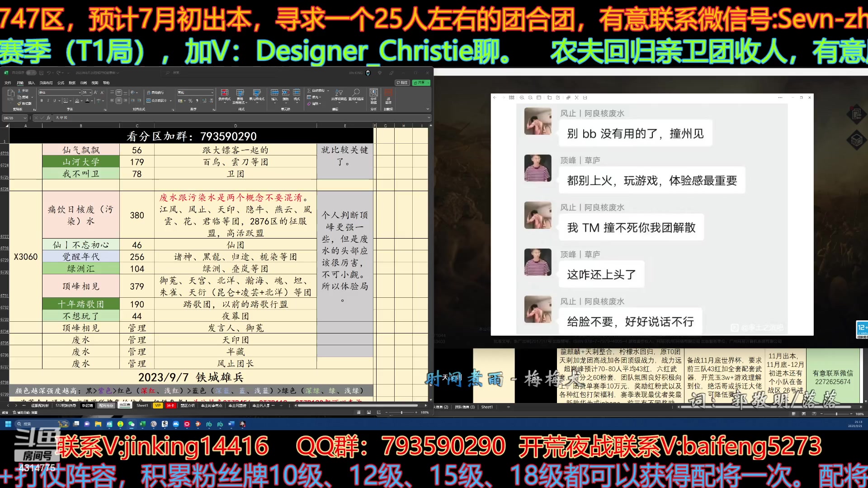Click the fill color bucket
The image size is (868, 488).
[x=77, y=100]
